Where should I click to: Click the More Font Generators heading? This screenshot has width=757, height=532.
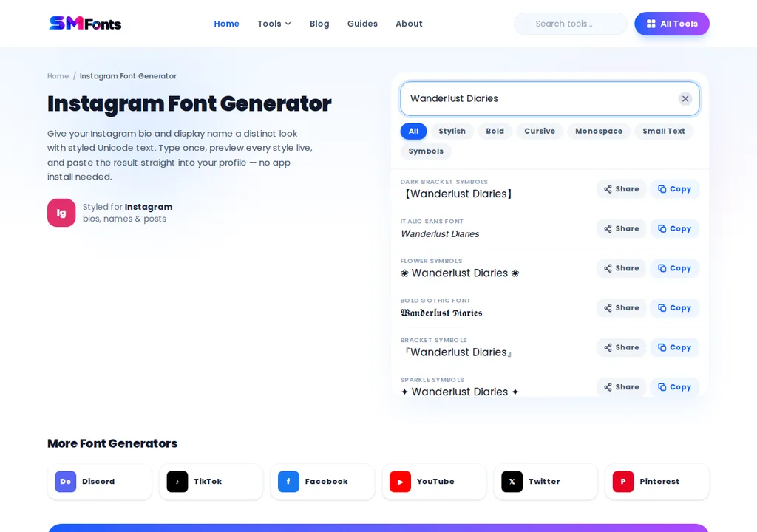pos(112,443)
